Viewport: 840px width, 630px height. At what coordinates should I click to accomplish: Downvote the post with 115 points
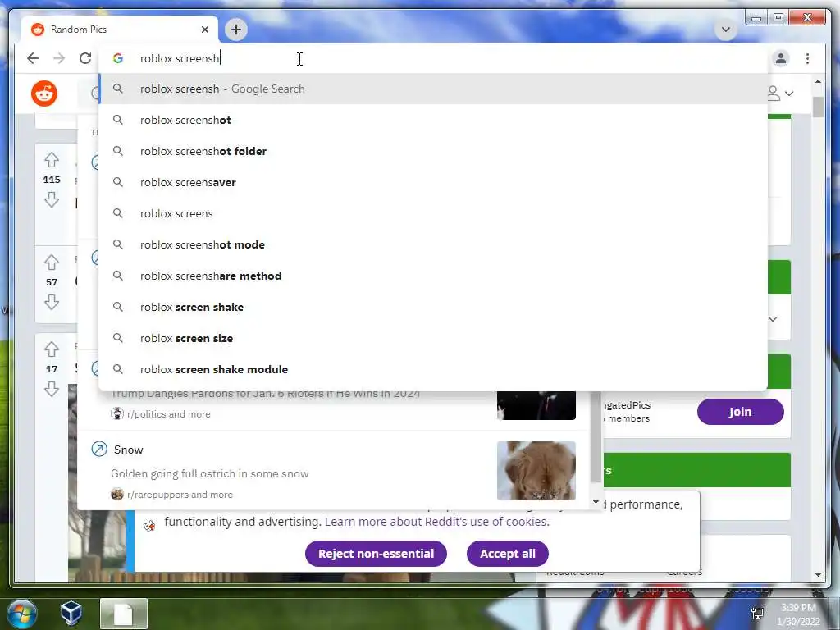[52, 200]
